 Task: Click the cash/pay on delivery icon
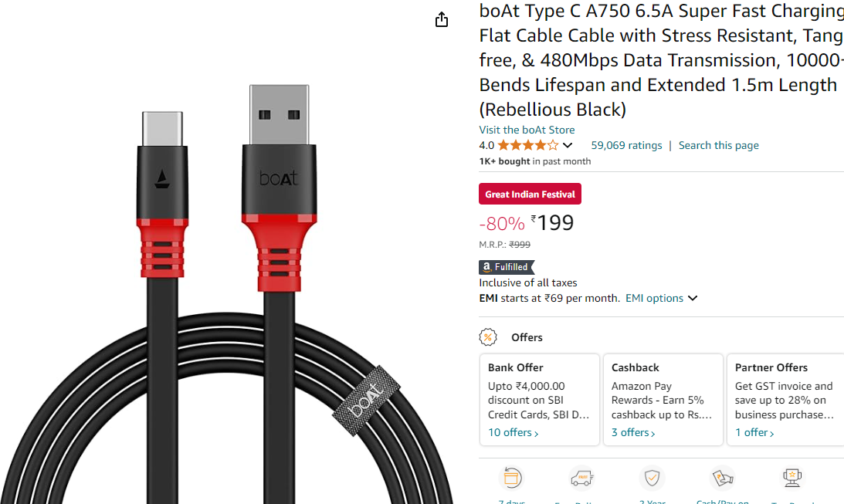(722, 478)
